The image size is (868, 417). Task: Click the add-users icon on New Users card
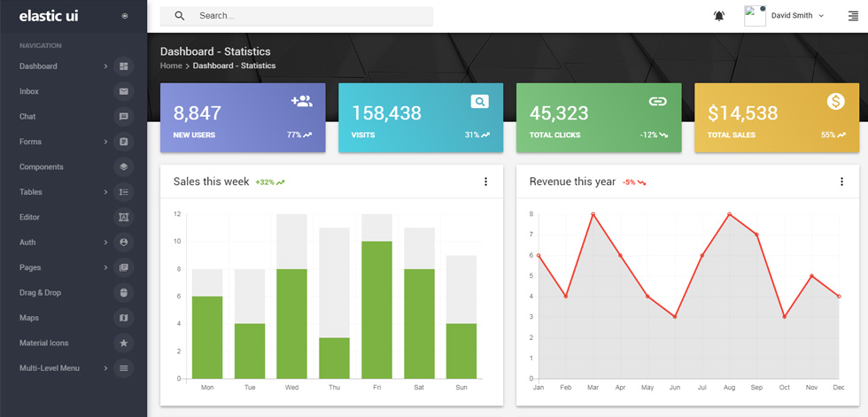tap(302, 101)
